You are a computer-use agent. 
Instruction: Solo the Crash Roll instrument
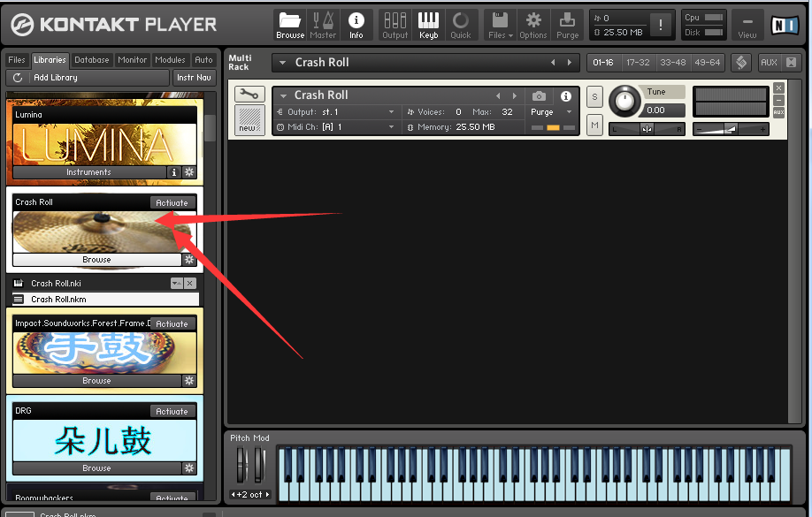pos(594,97)
